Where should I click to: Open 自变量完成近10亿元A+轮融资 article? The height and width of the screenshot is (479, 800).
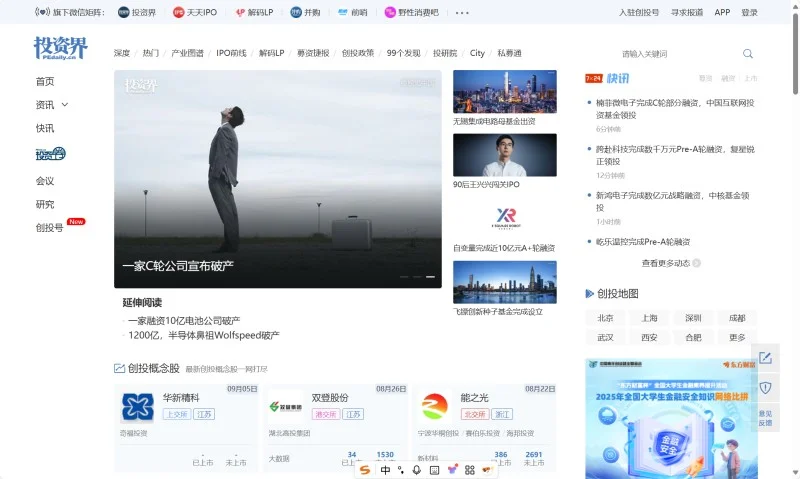tap(504, 248)
